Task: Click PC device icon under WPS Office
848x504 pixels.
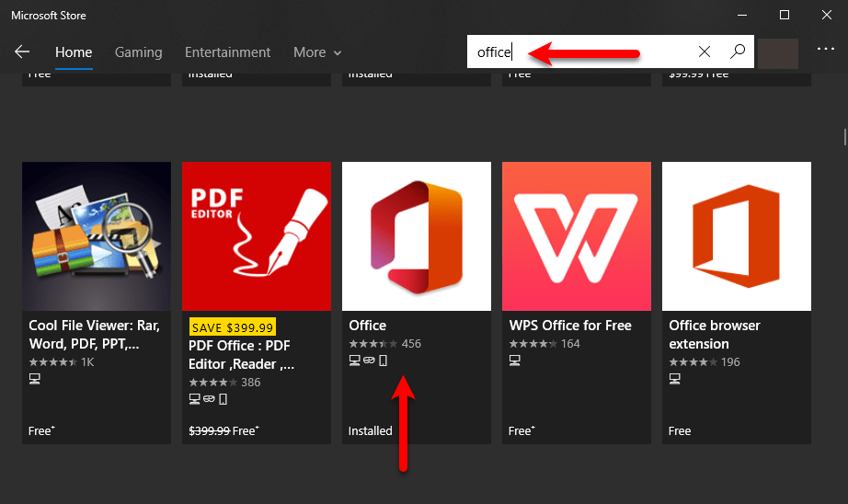Action: coord(515,361)
